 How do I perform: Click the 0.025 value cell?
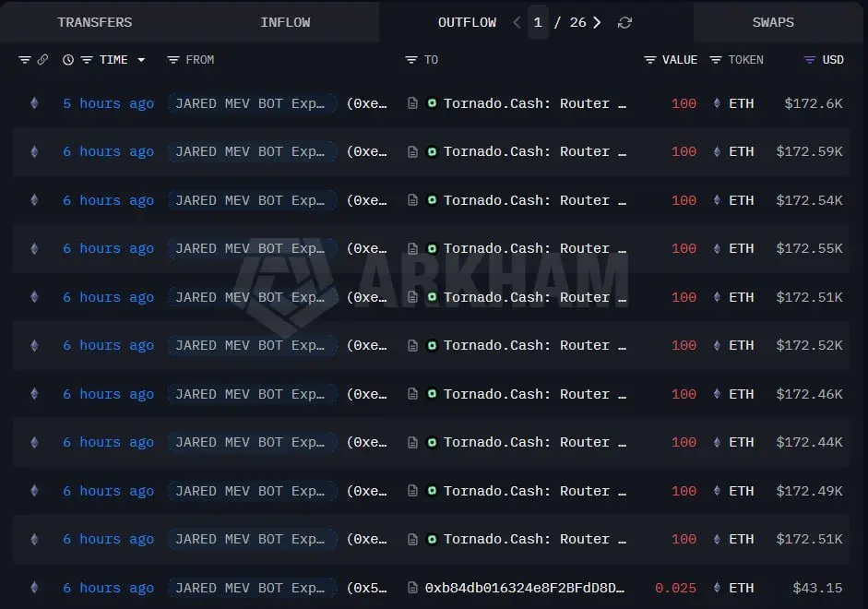pyautogui.click(x=675, y=588)
